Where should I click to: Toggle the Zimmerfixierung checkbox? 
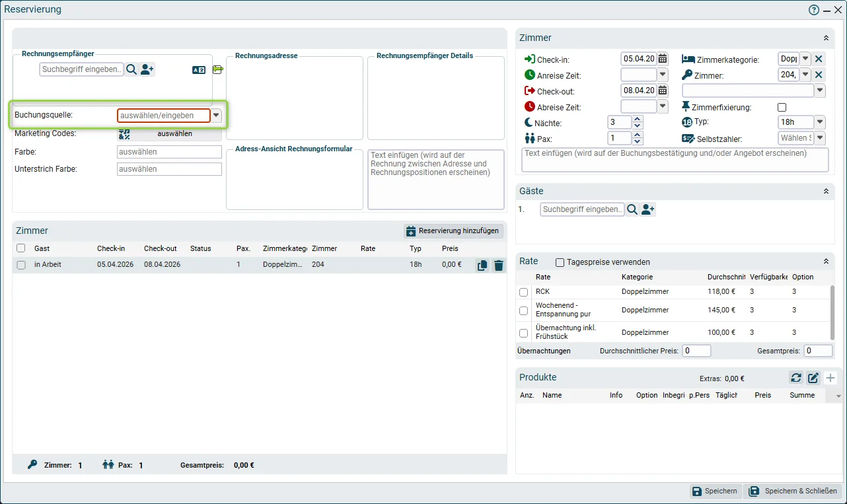pyautogui.click(x=782, y=107)
